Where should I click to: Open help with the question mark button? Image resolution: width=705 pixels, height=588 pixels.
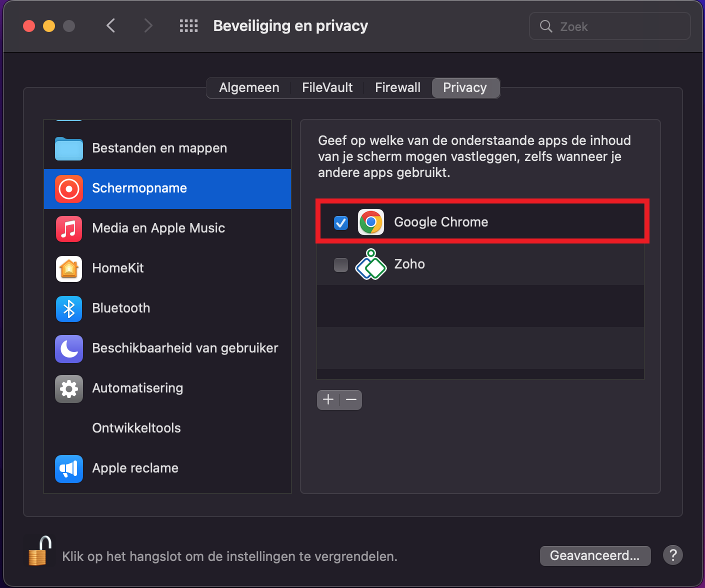673,555
